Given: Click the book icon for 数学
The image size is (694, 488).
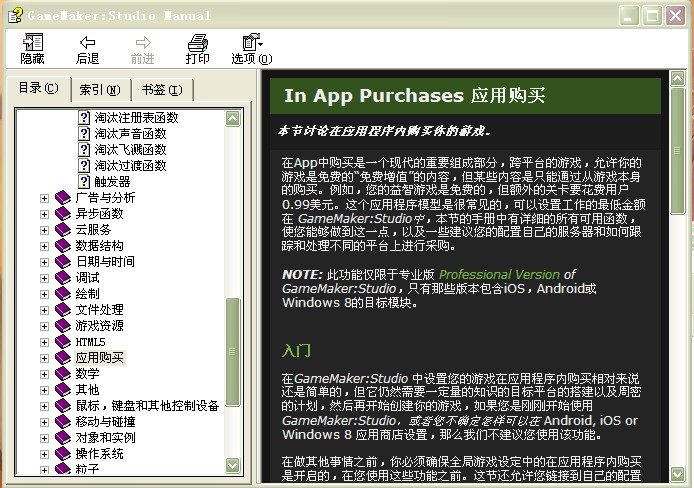Looking at the screenshot, I should coord(63,374).
